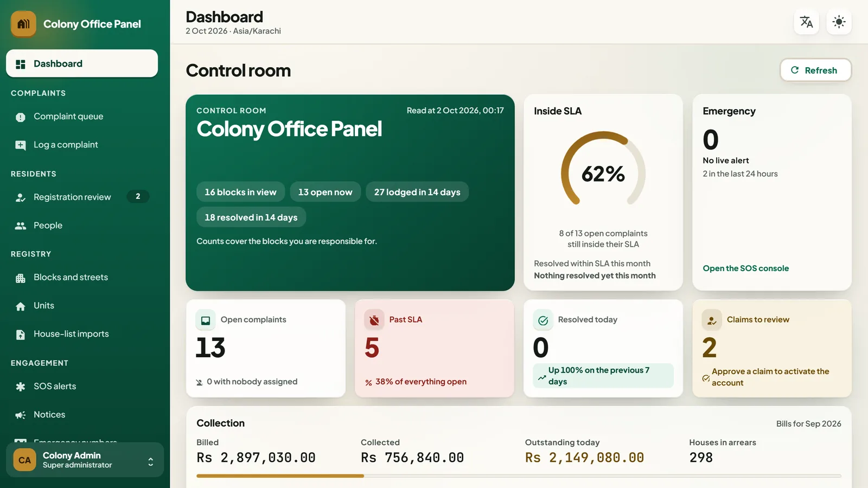Open the Dashboard menu item
Image resolution: width=868 pixels, height=488 pixels.
coord(82,63)
